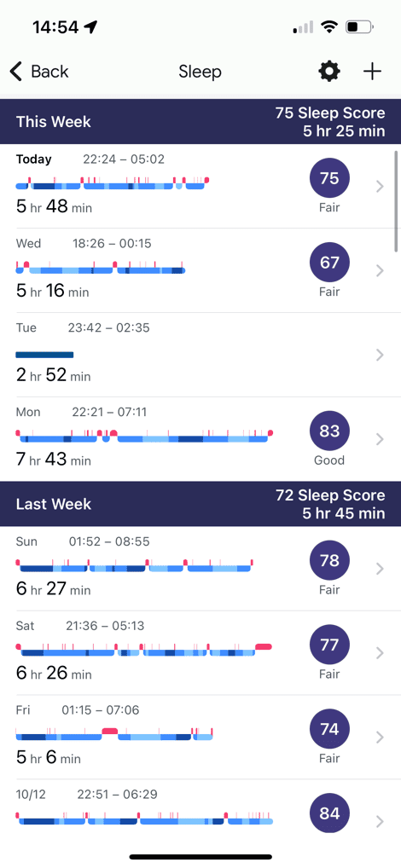Screen dimensions: 401x868
Task: Expand Friday's sleep entry chevron
Action: click(380, 738)
